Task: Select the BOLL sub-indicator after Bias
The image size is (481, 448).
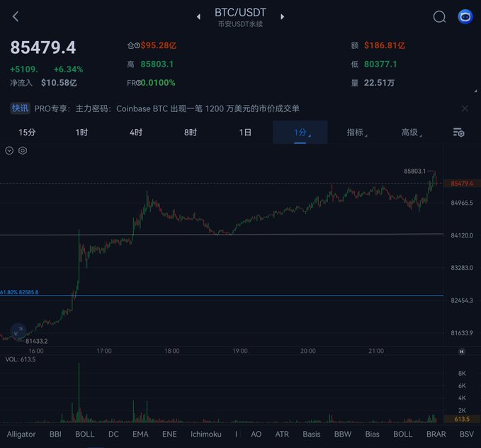Action: (x=403, y=434)
